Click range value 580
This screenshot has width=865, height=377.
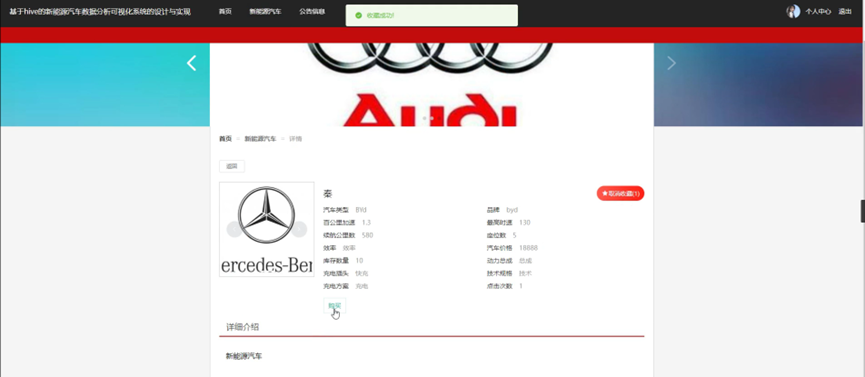(x=367, y=236)
